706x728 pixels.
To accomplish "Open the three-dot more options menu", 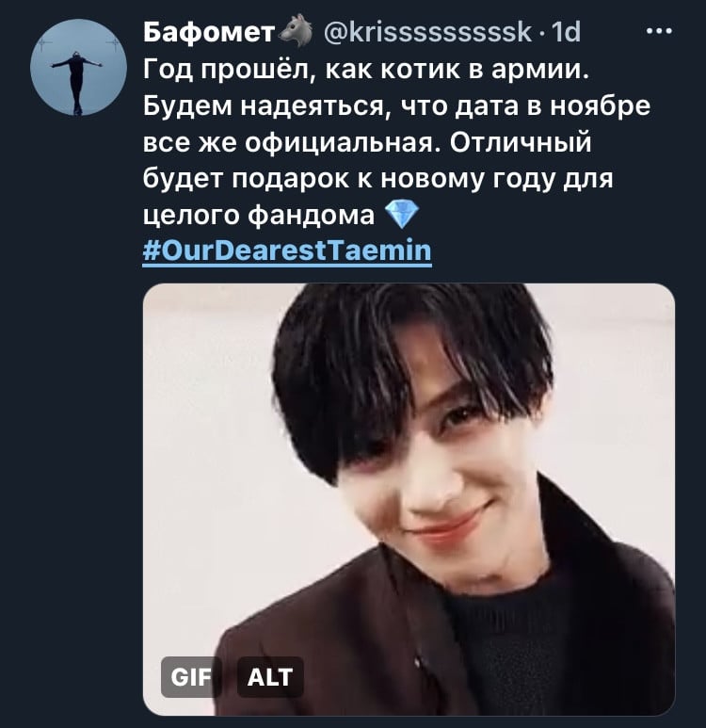I will click(x=659, y=32).
